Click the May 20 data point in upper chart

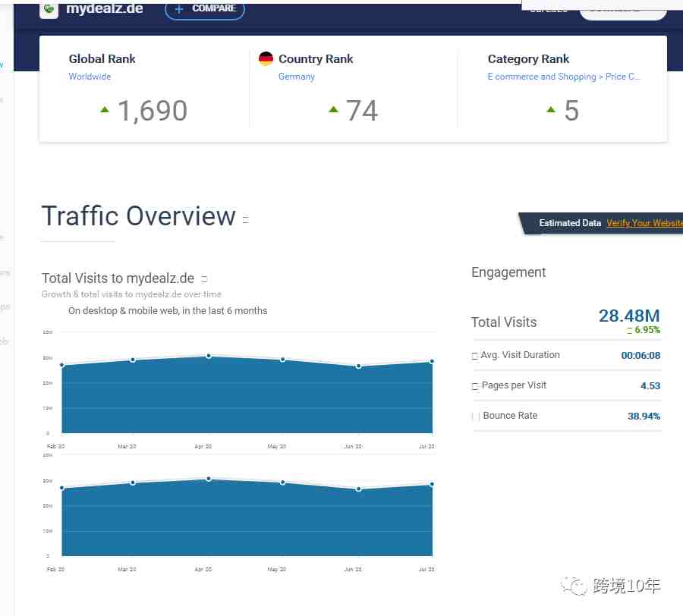[282, 360]
